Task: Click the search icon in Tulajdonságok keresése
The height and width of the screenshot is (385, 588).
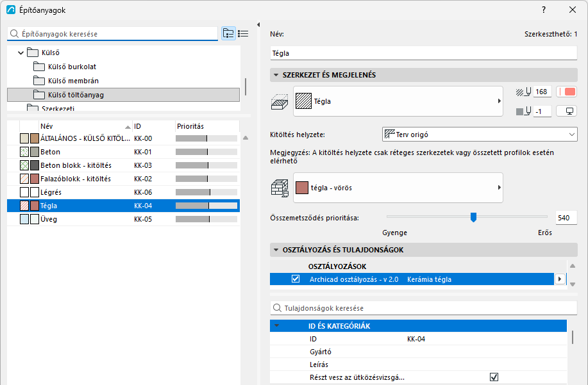Action: point(277,308)
